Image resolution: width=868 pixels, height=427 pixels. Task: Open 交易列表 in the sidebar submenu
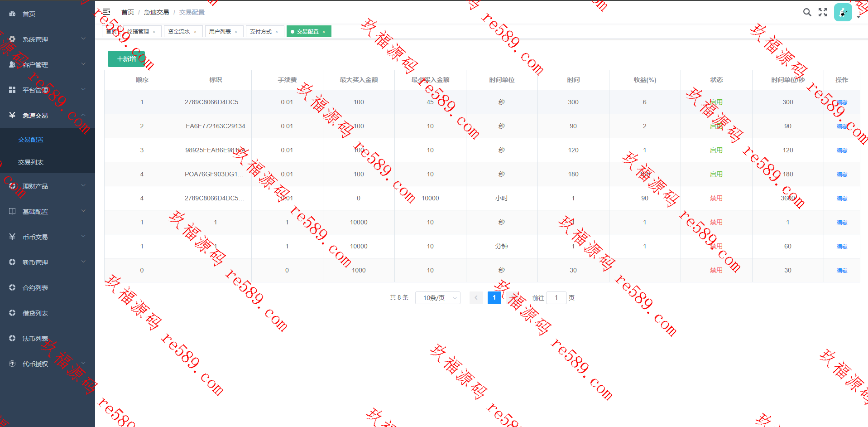point(31,162)
